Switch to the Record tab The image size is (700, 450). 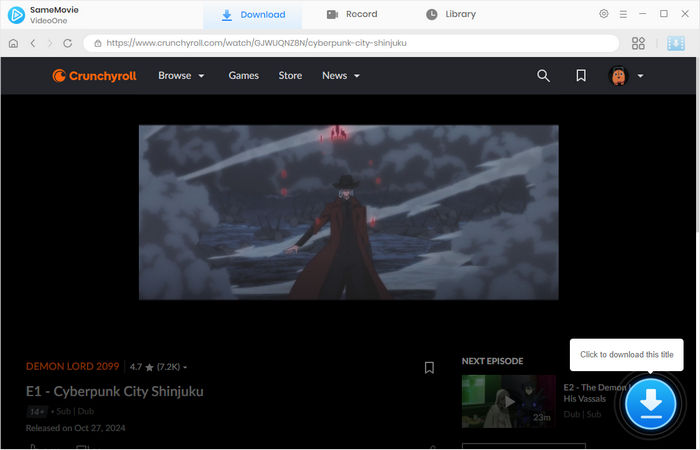click(352, 14)
